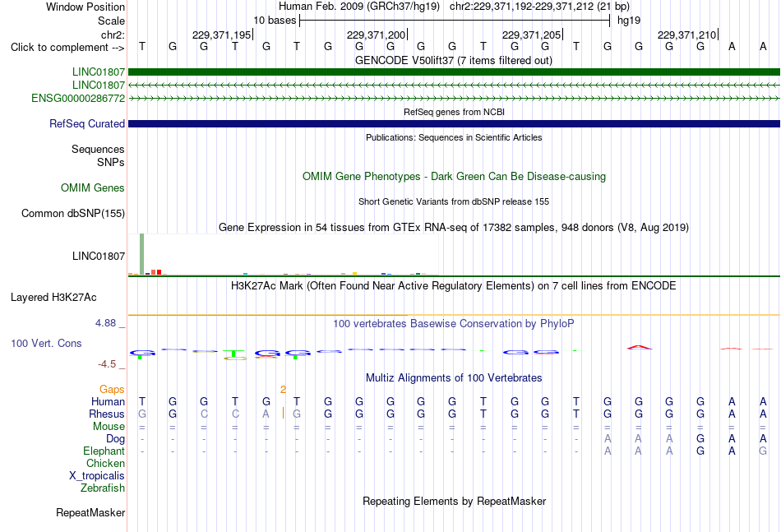Click the chr2: base position label
The width and height of the screenshot is (781, 532).
click(x=113, y=35)
